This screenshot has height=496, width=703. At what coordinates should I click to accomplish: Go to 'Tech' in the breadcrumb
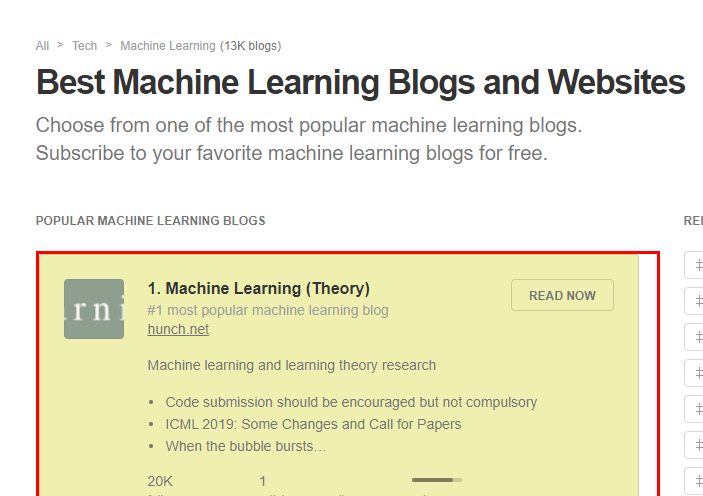(84, 46)
